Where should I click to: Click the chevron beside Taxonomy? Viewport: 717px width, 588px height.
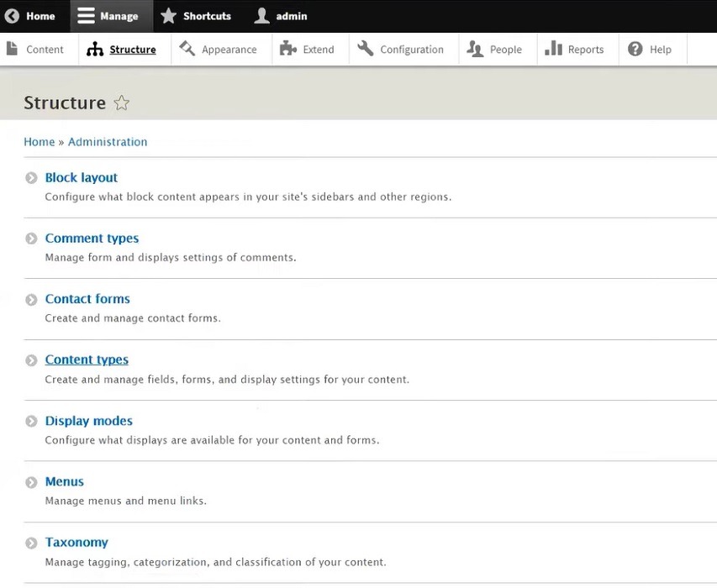31,542
